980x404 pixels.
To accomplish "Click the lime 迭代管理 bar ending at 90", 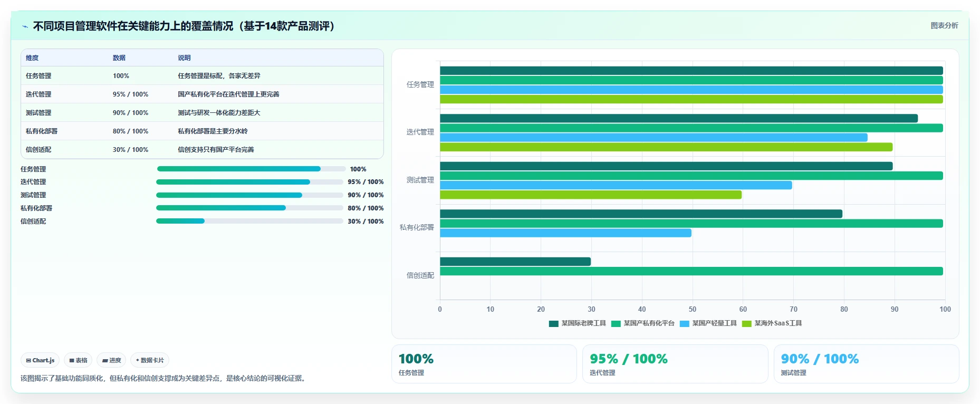I will (x=666, y=147).
